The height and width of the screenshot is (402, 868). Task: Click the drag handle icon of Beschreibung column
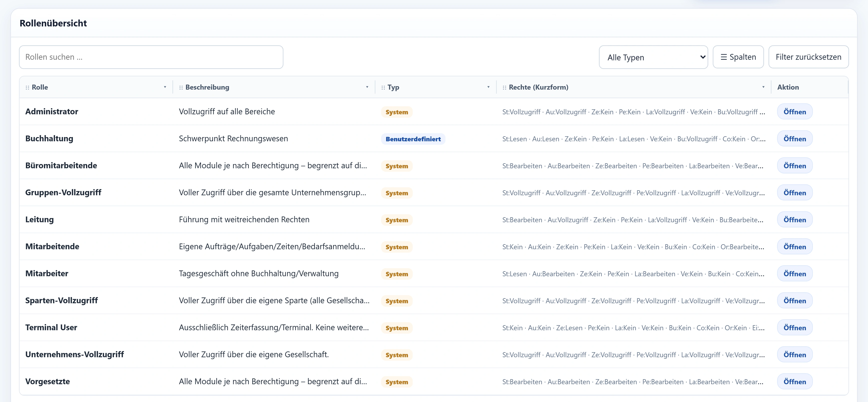pyautogui.click(x=181, y=88)
